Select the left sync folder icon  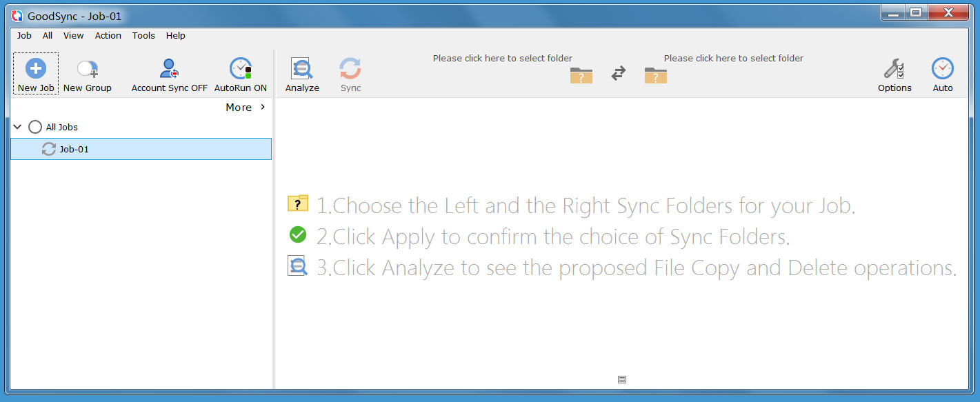click(x=581, y=75)
